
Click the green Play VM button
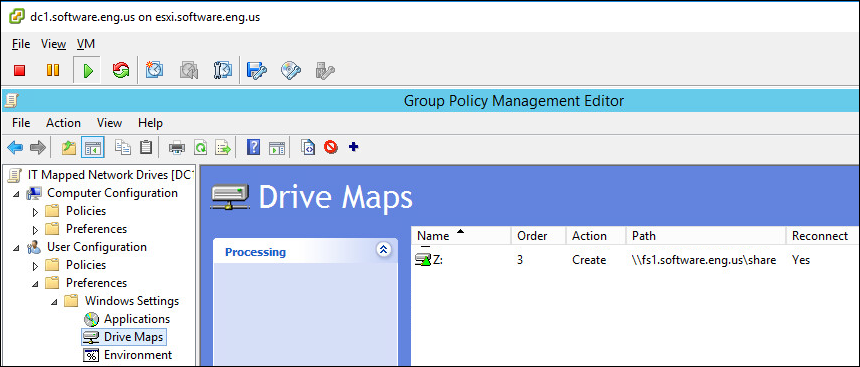tap(87, 70)
